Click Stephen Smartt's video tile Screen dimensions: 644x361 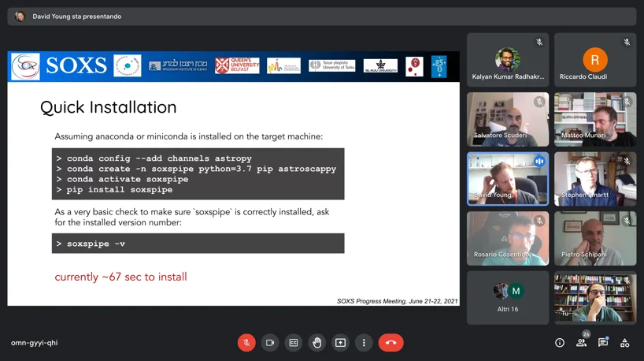595,179
